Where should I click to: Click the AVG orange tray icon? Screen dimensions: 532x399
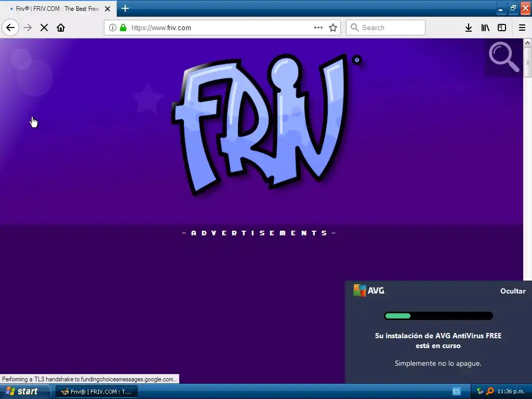pyautogui.click(x=490, y=391)
